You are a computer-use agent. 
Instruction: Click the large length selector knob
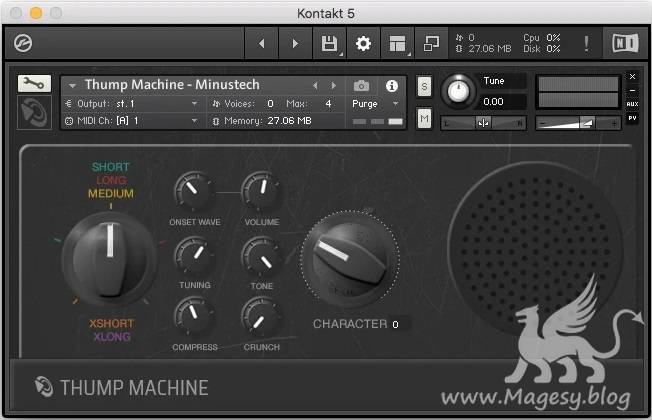click(109, 259)
